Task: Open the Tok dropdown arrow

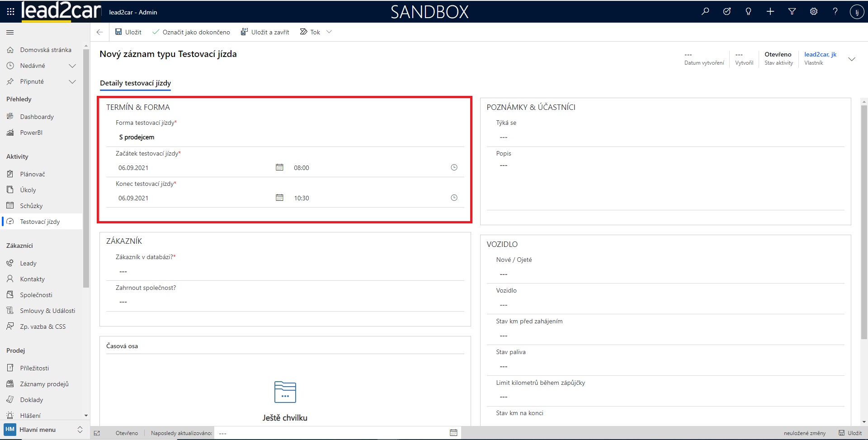Action: tap(329, 32)
